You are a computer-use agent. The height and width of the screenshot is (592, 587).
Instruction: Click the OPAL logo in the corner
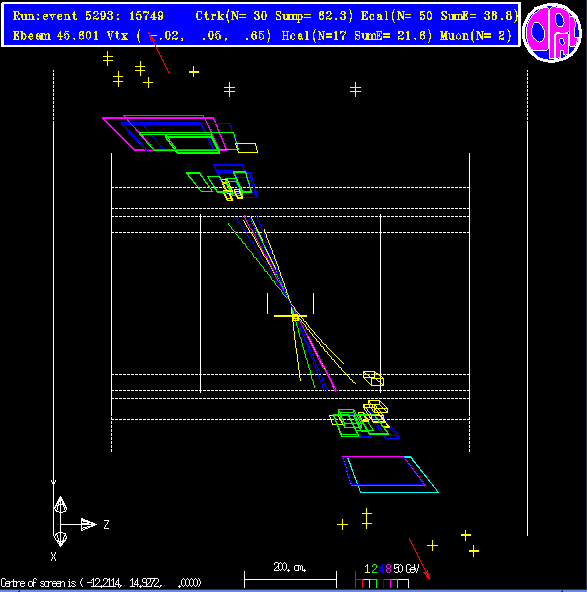552,32
